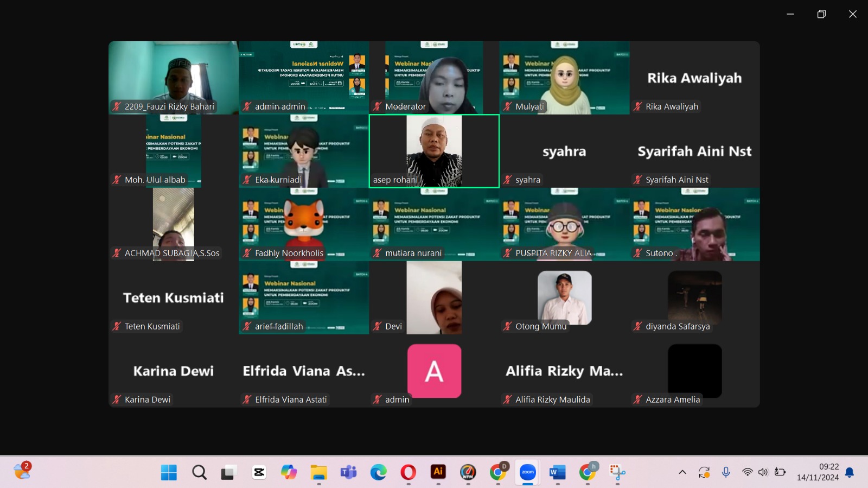Viewport: 868px width, 488px height.
Task: Open Microsoft Teams from the taskbar
Action: pyautogui.click(x=348, y=472)
